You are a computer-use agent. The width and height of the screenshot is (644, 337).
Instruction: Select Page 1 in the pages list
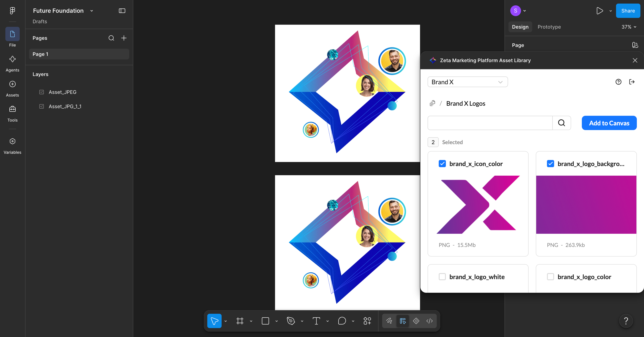click(79, 54)
